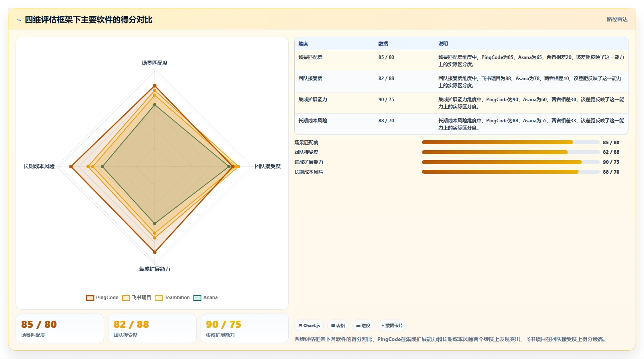Image resolution: width=644 pixels, height=359 pixels.
Task: Click the 表格 tag
Action: click(338, 326)
